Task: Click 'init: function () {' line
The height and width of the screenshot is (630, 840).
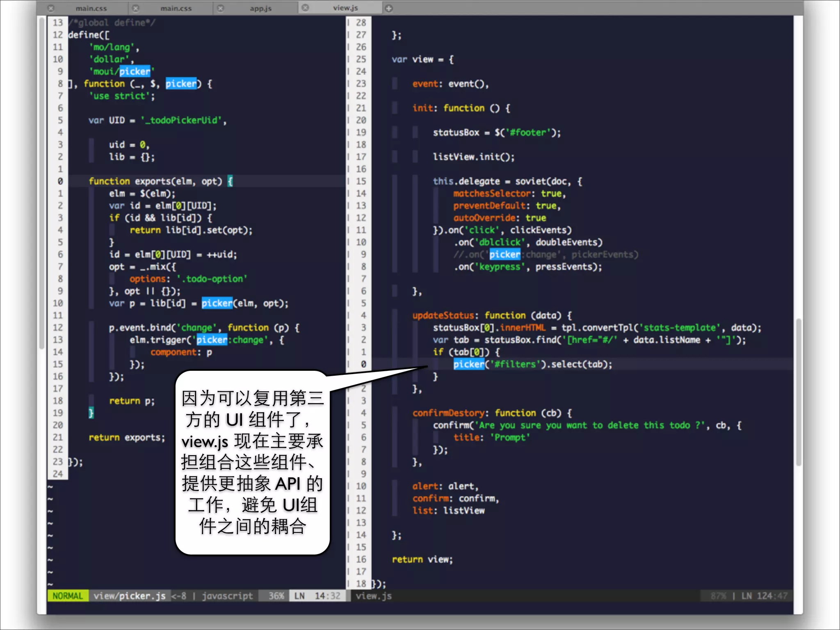Action: 461,108
